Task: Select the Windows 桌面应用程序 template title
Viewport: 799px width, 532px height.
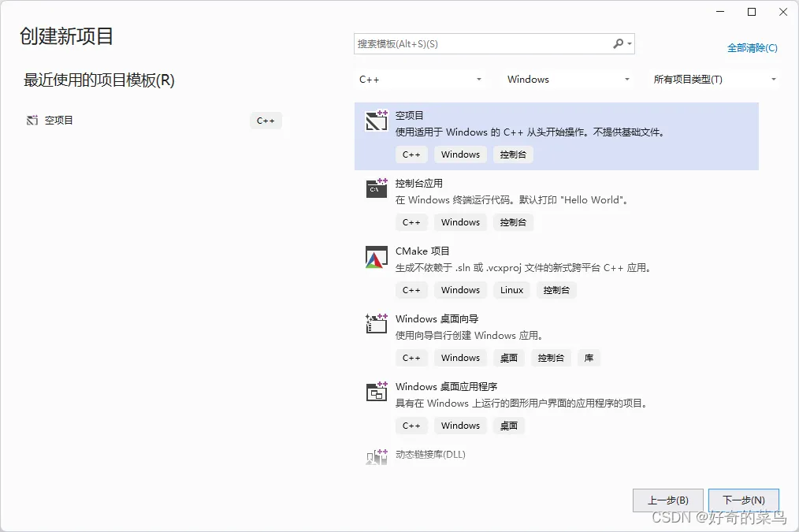Action: pos(446,387)
